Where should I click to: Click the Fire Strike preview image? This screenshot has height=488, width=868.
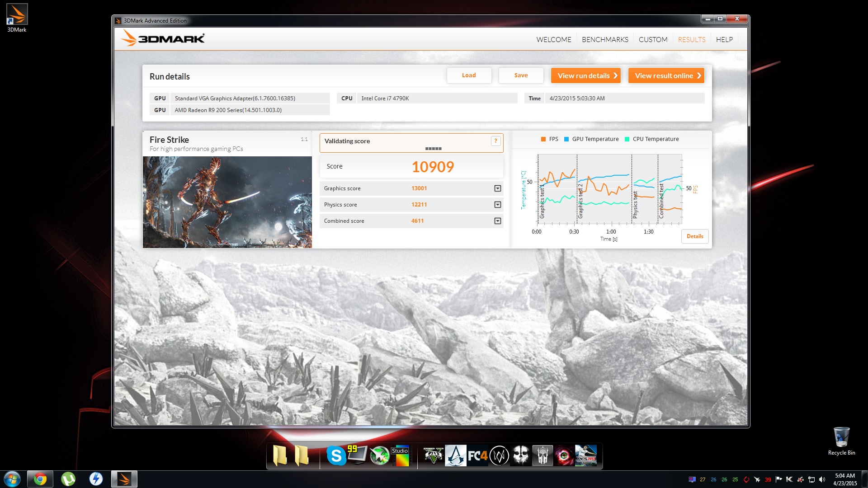click(x=227, y=202)
